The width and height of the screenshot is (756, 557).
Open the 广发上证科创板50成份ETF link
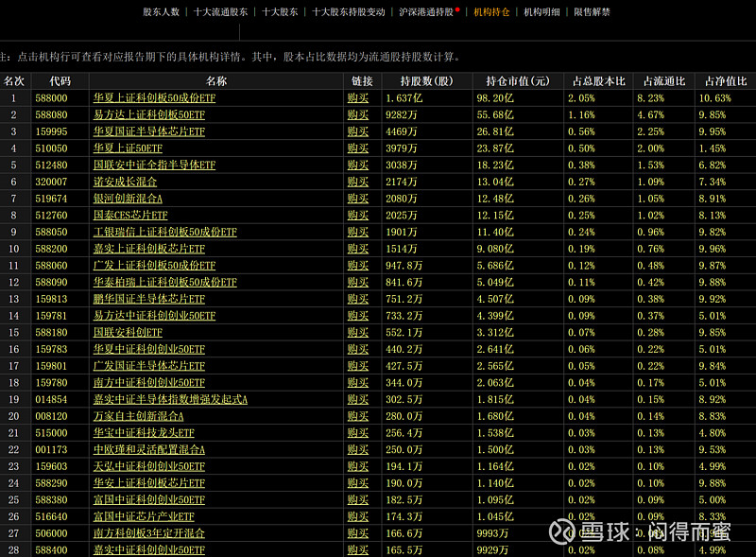[154, 266]
